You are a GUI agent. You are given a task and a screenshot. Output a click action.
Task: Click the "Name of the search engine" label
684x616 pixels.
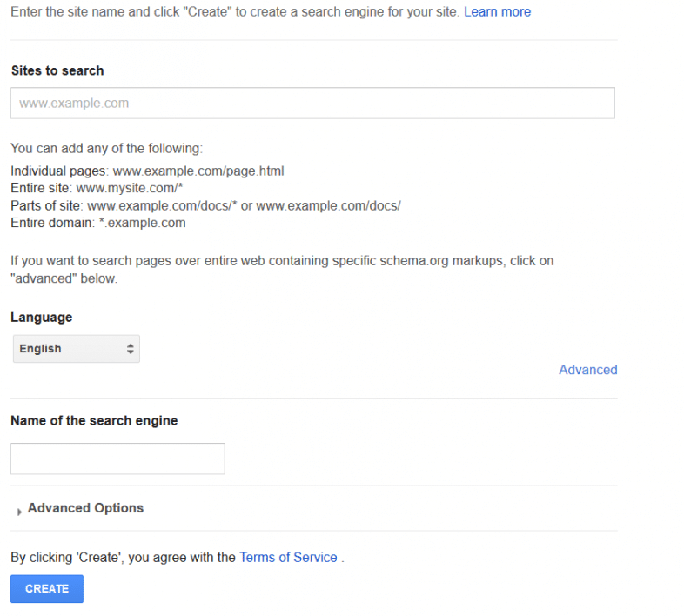[94, 421]
